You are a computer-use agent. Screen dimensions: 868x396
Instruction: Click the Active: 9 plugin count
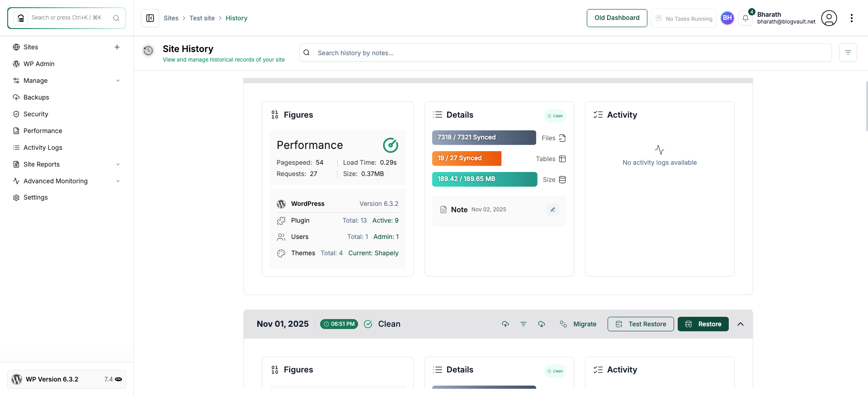pyautogui.click(x=386, y=221)
